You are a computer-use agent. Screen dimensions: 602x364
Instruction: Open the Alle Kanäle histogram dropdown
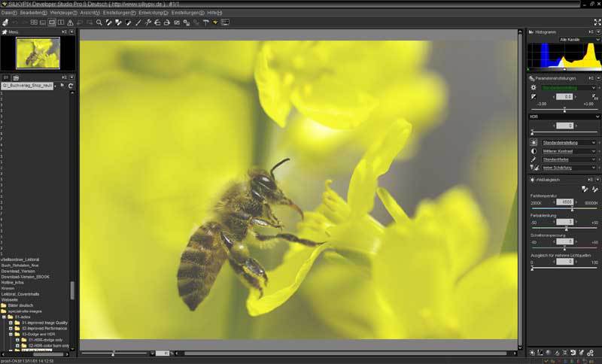coord(579,40)
